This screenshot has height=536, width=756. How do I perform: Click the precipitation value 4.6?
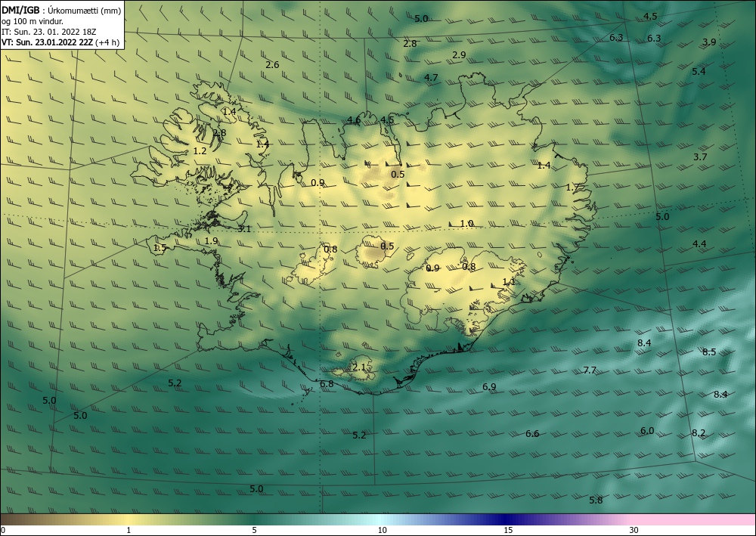[354, 120]
